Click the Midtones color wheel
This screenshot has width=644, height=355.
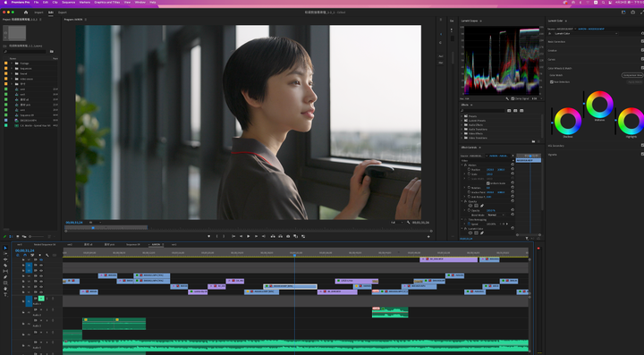(x=599, y=105)
